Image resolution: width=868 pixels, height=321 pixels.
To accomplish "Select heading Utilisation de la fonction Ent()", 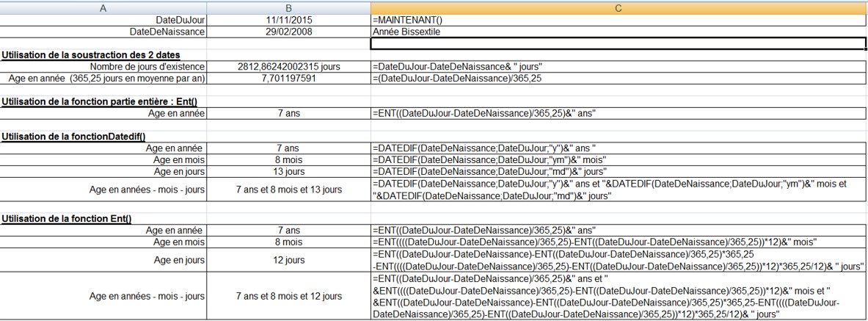I will click(x=67, y=218).
